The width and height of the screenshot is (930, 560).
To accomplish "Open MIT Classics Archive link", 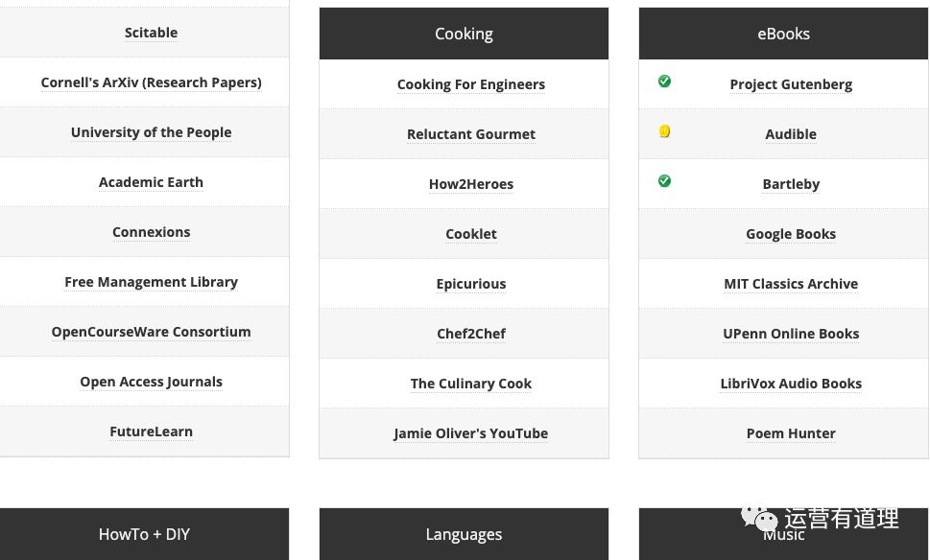I will tap(791, 283).
